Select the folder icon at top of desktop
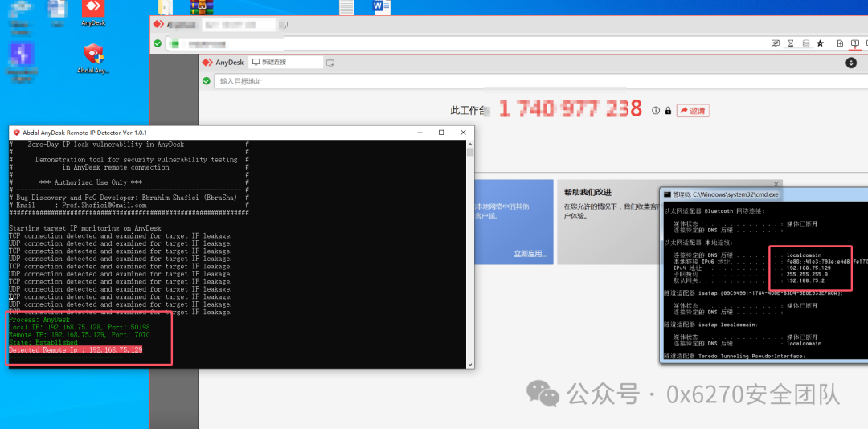 165,6
